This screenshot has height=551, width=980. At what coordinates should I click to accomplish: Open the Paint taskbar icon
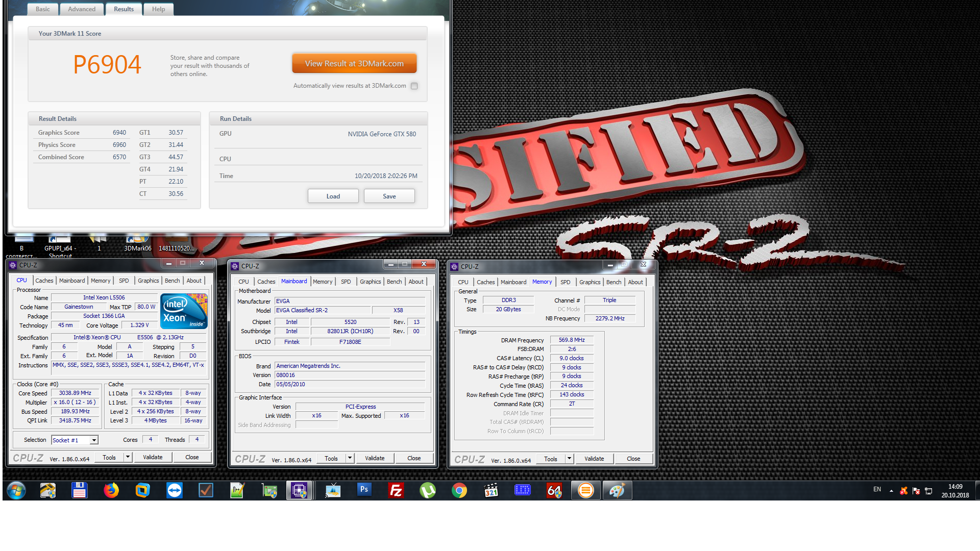pos(617,491)
